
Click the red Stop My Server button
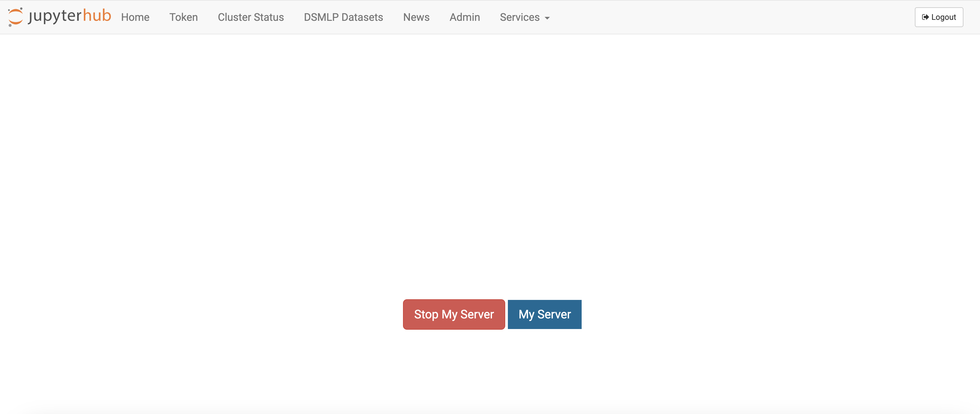tap(454, 314)
